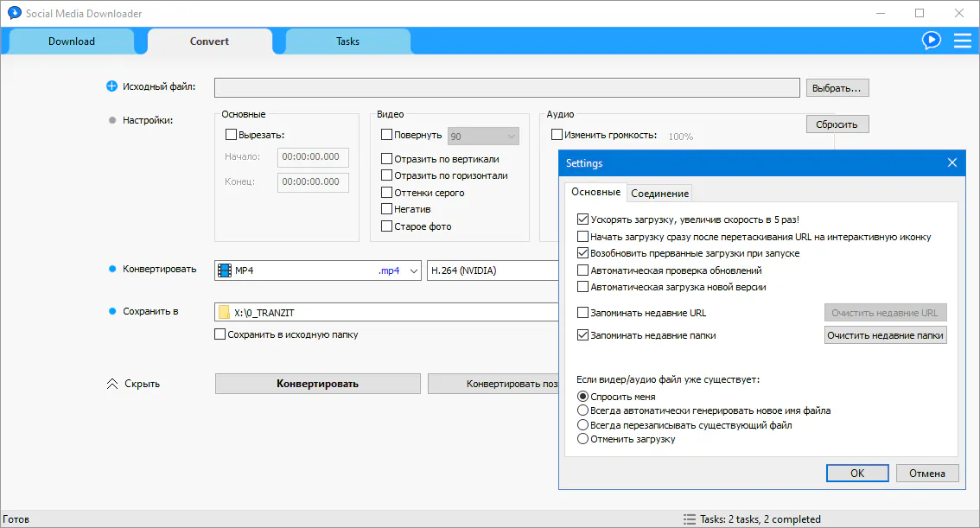Select Всегда перезаписывать существующий файл radio option
This screenshot has height=528, width=980.
[583, 425]
